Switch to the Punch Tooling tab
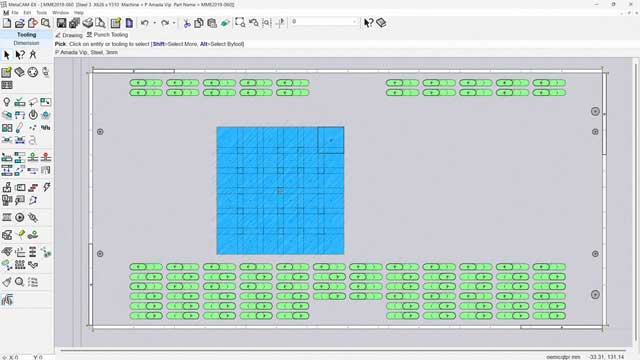The height and width of the screenshot is (360, 640). (107, 35)
